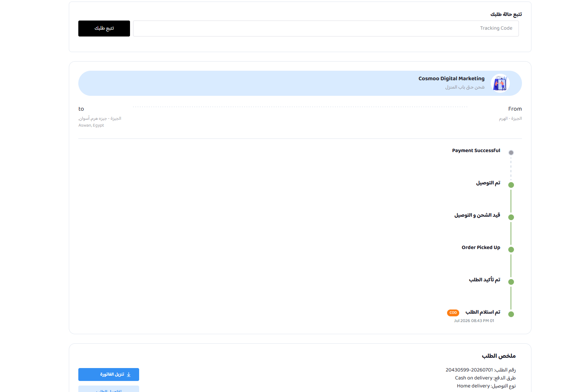Click the شحن حتى باب المنزل subtitle
Viewport: 571px width, 392px height.
(465, 87)
